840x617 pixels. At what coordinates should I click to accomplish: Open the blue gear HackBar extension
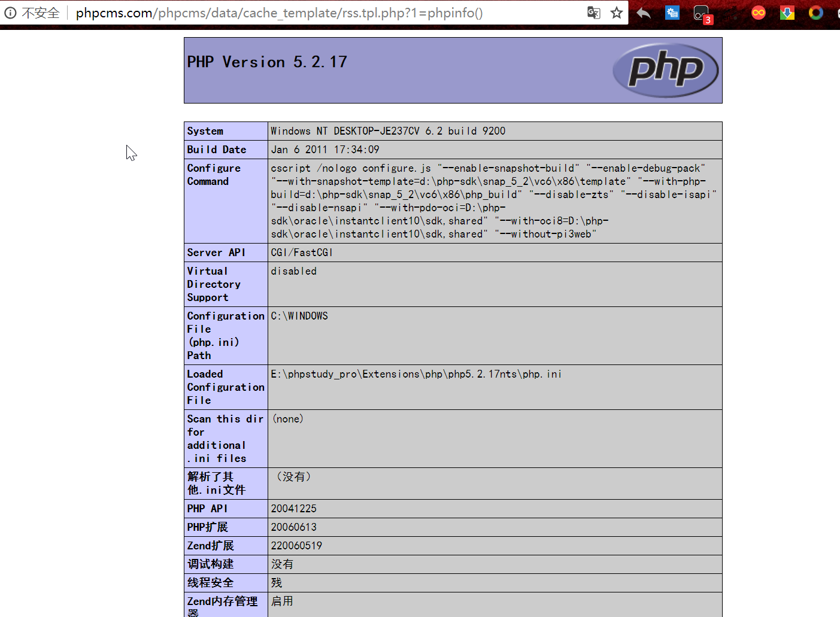pyautogui.click(x=672, y=12)
